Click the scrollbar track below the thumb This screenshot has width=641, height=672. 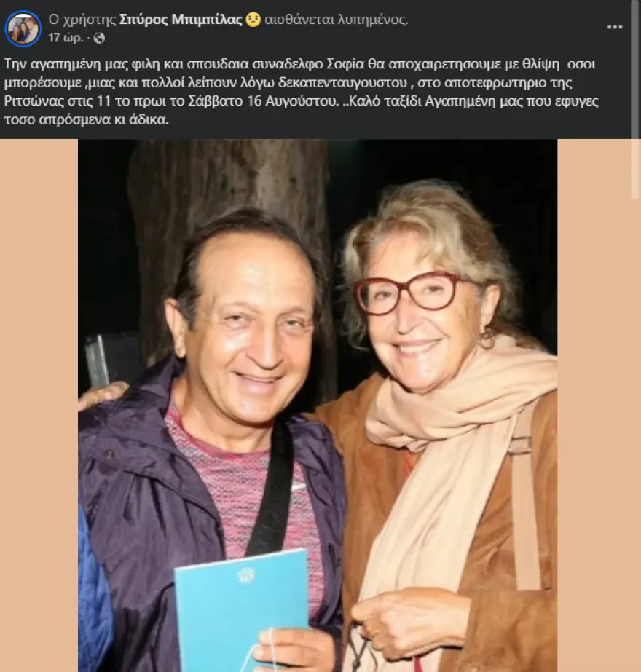(x=635, y=437)
